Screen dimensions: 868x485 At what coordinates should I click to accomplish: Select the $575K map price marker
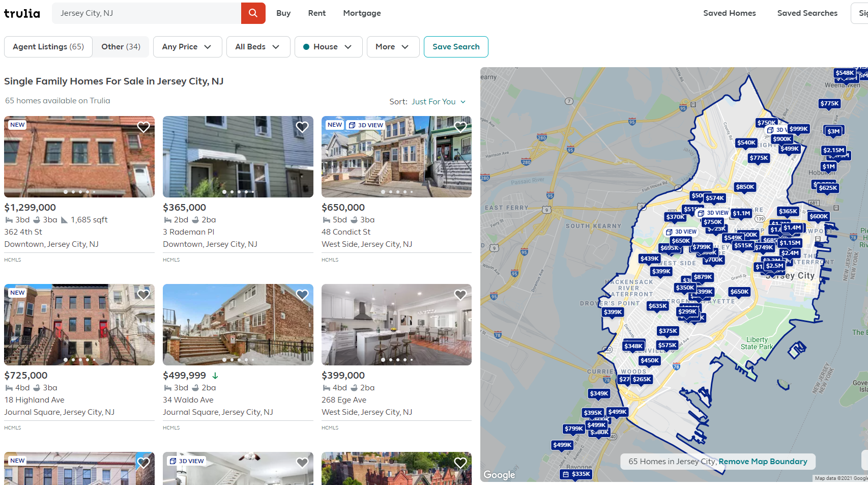tap(667, 345)
